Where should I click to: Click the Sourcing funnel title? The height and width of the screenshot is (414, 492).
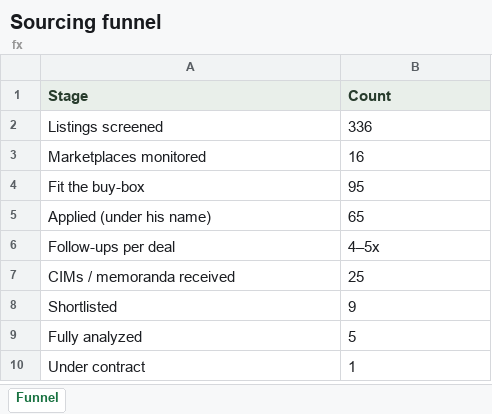click(86, 22)
